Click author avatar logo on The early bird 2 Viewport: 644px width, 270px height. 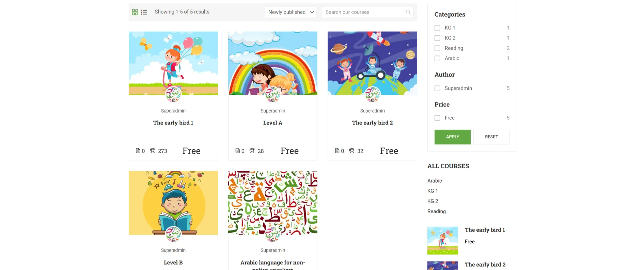[372, 95]
